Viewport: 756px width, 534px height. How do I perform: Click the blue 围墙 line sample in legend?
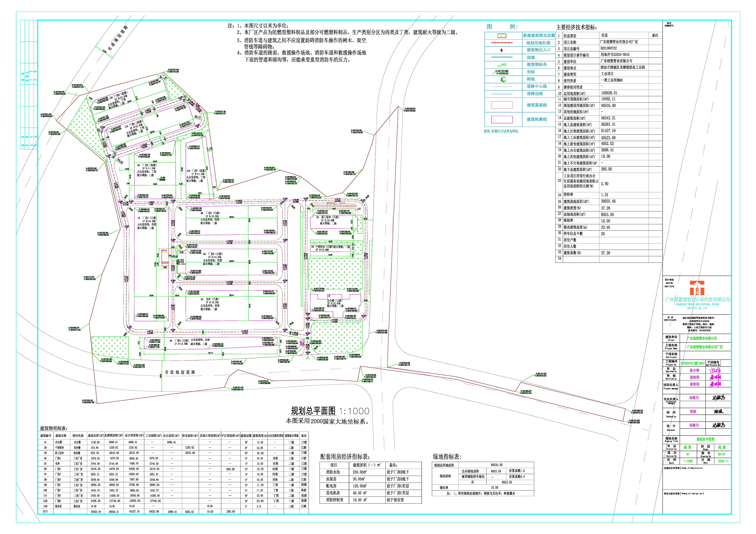502,57
